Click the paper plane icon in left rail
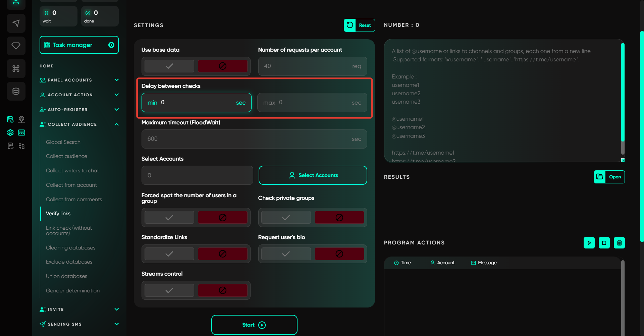The width and height of the screenshot is (644, 336). pos(16,23)
